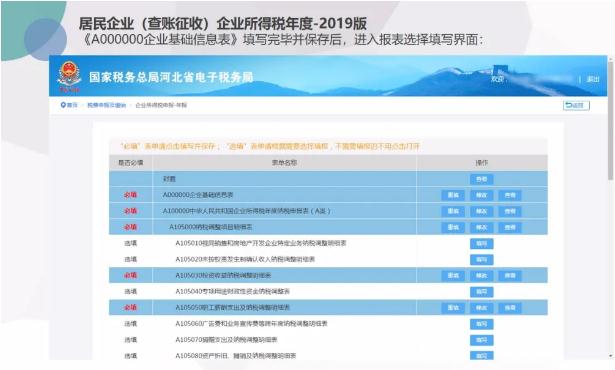Click 退出 to log out
Image resolution: width=615 pixels, height=370 pixels.
593,79
